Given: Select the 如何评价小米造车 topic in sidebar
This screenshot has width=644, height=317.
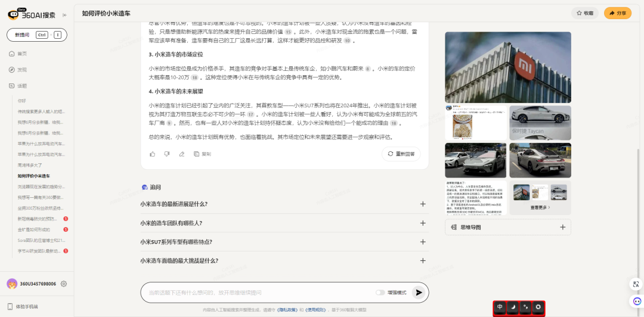Looking at the screenshot, I should (33, 176).
